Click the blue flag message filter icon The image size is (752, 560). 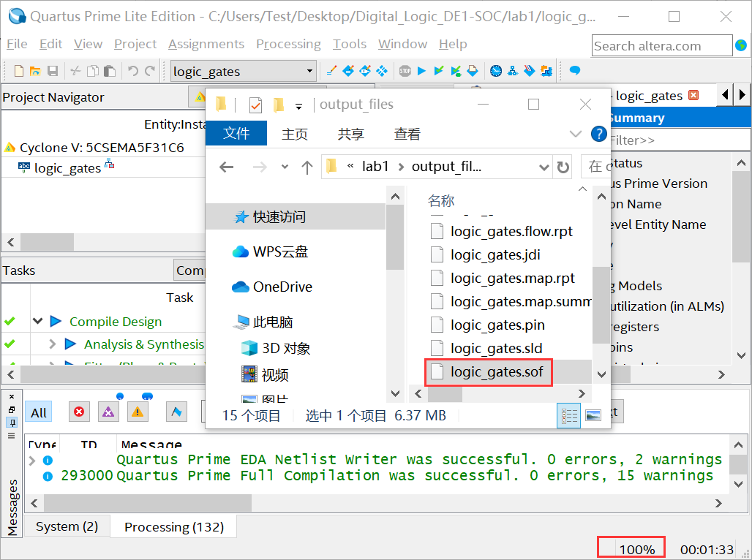tap(176, 412)
